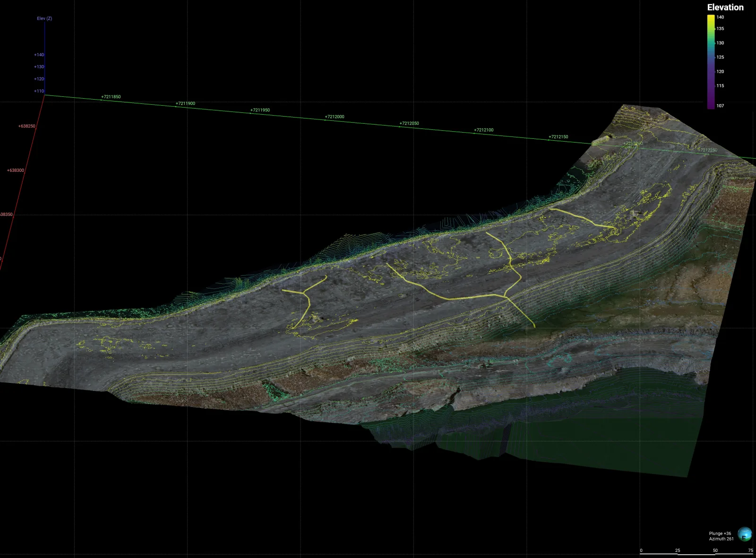Click the 140 value in legend
This screenshot has height=558, width=756.
tap(720, 17)
